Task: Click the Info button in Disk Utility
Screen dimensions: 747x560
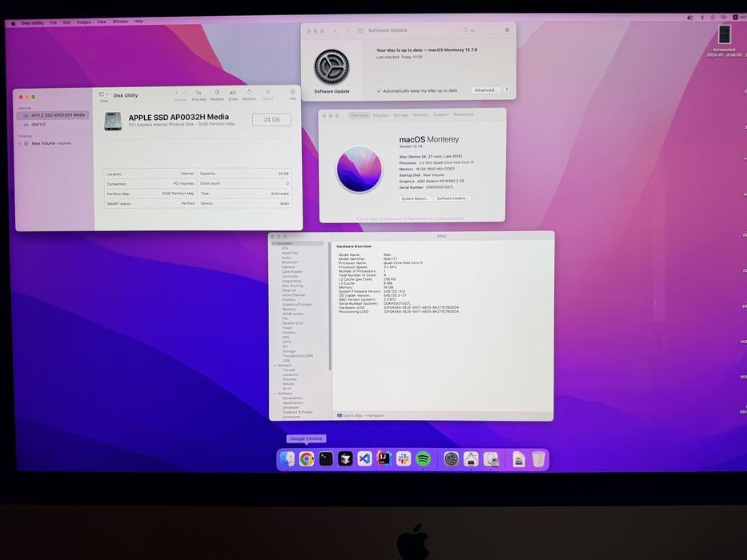Action: tap(292, 94)
